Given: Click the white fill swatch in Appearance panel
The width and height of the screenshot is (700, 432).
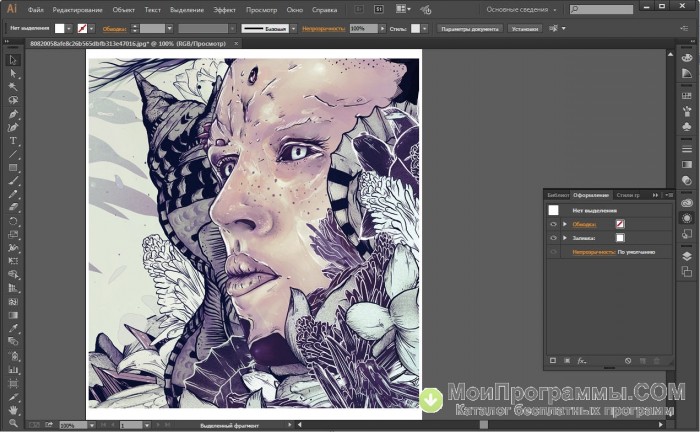Looking at the screenshot, I should (x=620, y=238).
